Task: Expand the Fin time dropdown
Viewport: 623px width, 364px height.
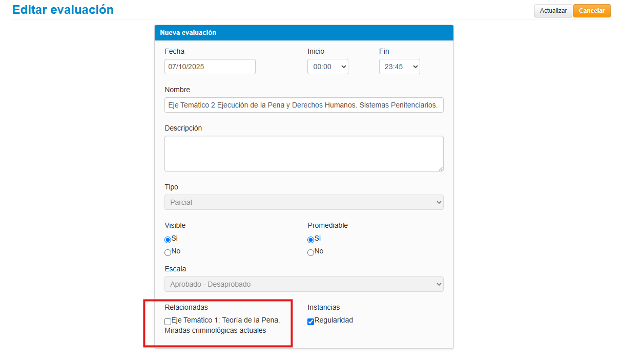Action: click(399, 67)
